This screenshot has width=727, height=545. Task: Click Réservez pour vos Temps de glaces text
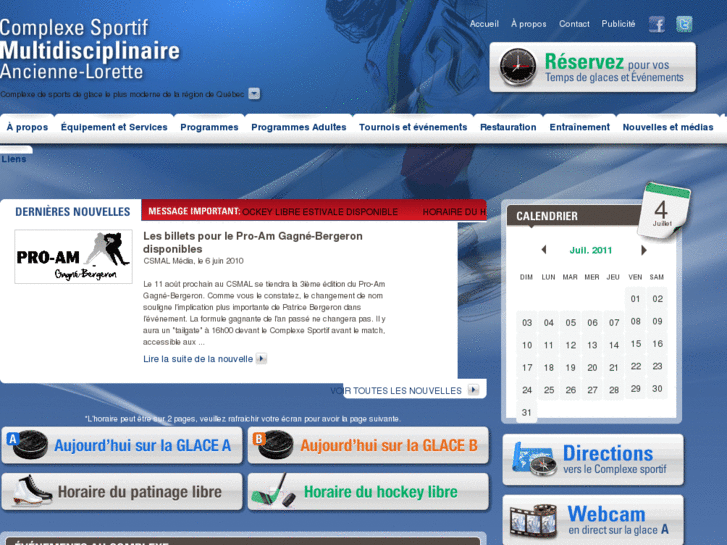click(614, 68)
